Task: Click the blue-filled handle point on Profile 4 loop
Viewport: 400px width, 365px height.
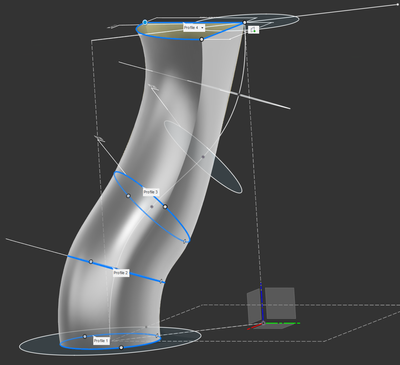Action: (x=145, y=22)
